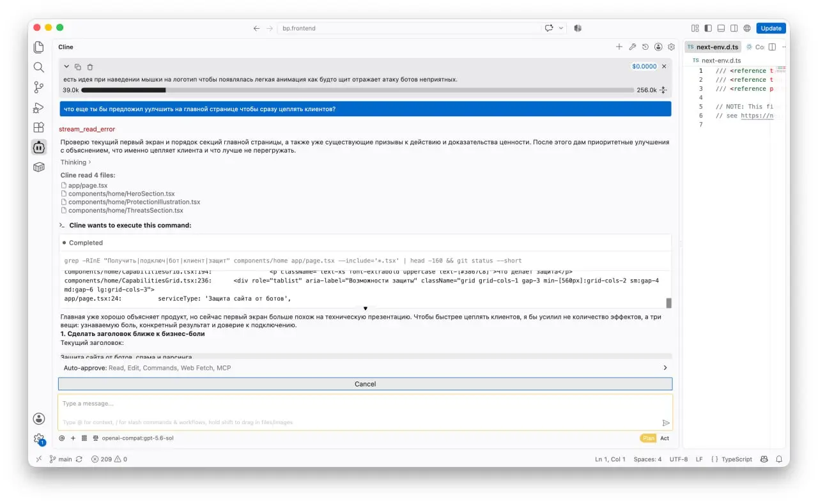Viewport: 818px width, 504px height.
Task: Open the Source Control view
Action: tap(39, 87)
